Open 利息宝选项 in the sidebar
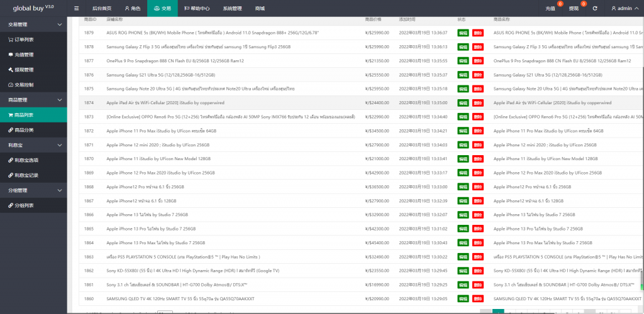 (33, 160)
